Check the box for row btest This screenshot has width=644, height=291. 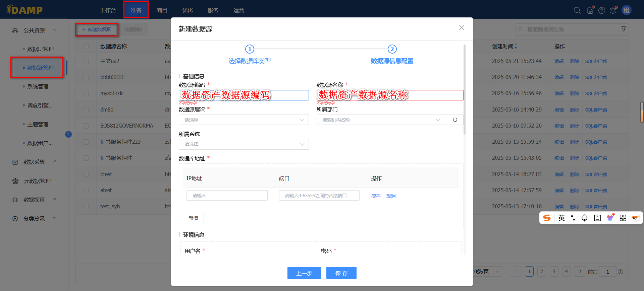click(86, 174)
